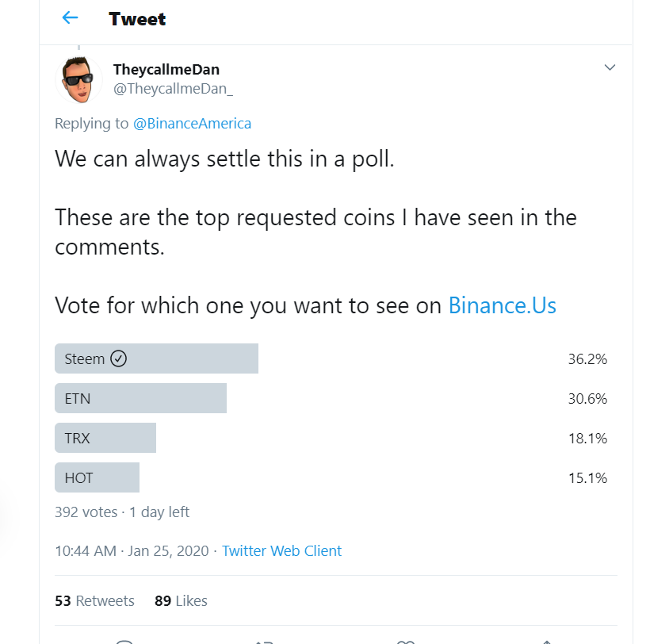The width and height of the screenshot is (650, 644).
Task: Select the HOT poll option
Action: pyautogui.click(x=331, y=477)
